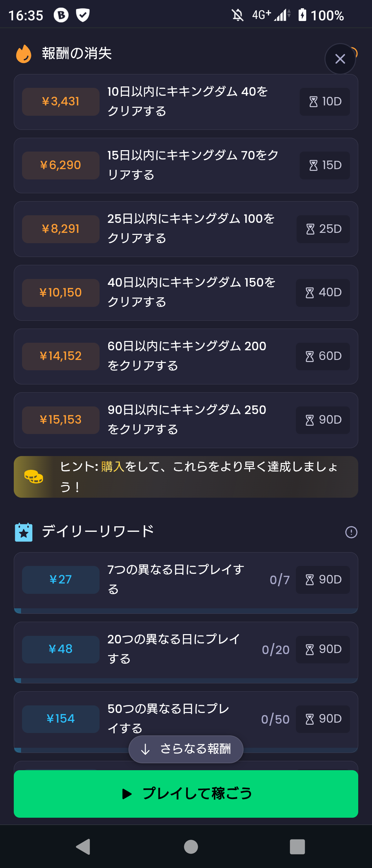Open the 購入 link in hint

pos(113,467)
